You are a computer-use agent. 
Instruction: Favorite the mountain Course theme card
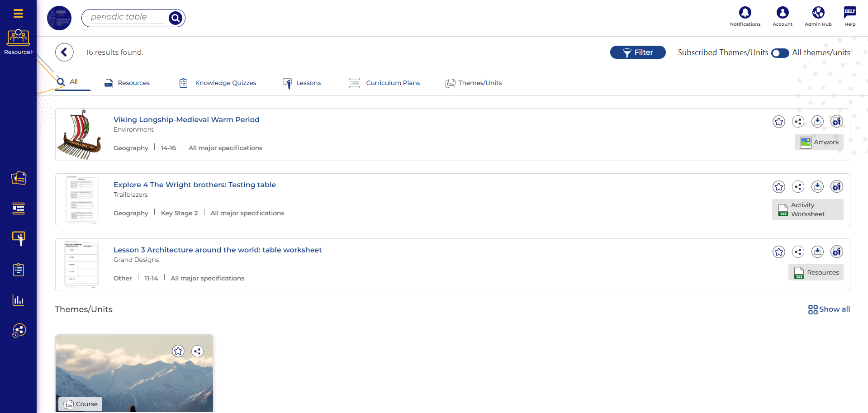pos(178,351)
